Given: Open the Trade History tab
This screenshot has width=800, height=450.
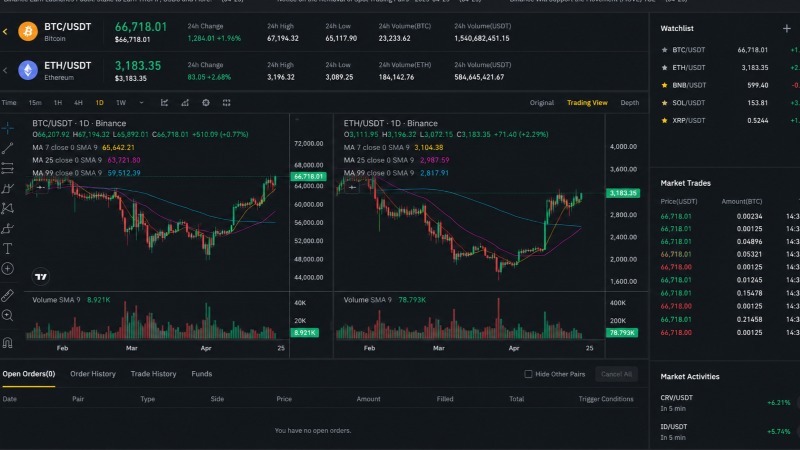Looking at the screenshot, I should pyautogui.click(x=154, y=374).
